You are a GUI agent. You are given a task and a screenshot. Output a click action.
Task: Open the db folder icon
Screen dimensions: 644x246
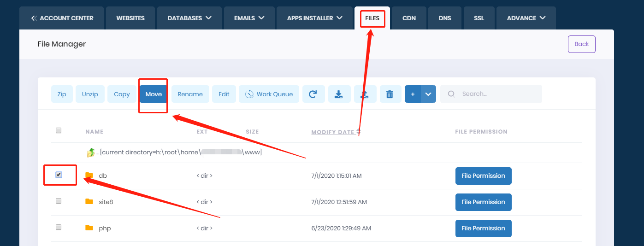(89, 176)
